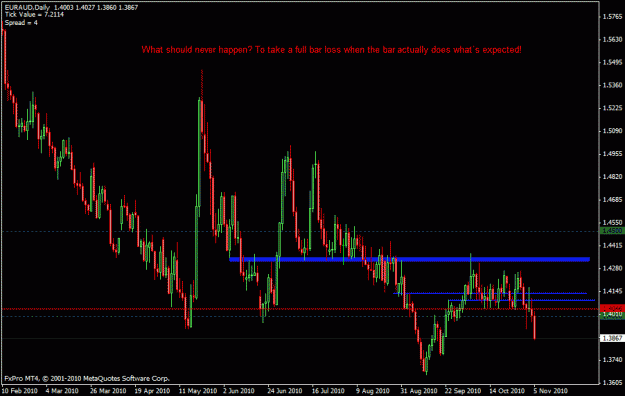Click the 1.5630 price axis label
The image size is (625, 396).
coord(613,39)
